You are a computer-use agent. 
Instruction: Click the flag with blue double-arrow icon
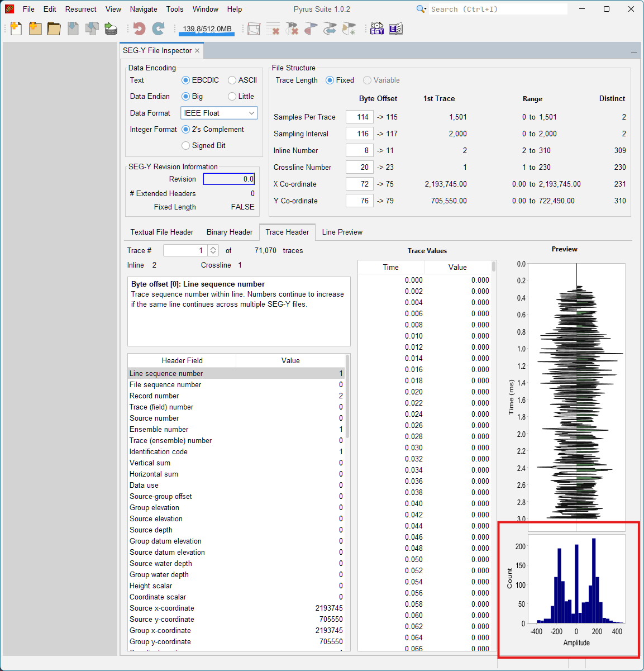(330, 28)
